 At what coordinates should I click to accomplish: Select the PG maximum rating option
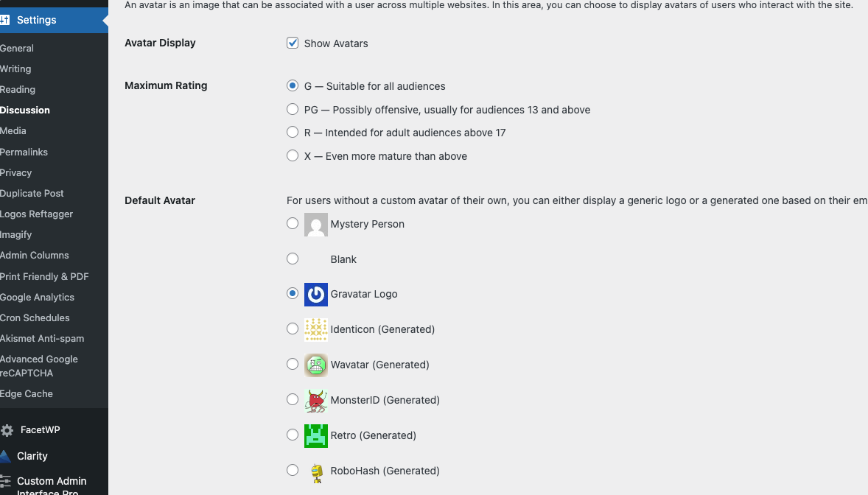point(293,110)
